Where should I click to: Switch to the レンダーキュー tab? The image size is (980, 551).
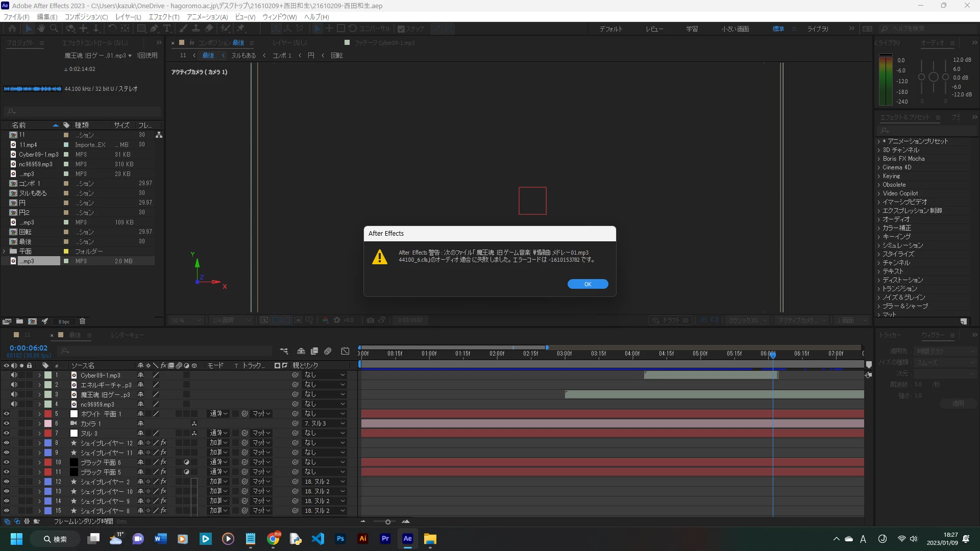(127, 335)
